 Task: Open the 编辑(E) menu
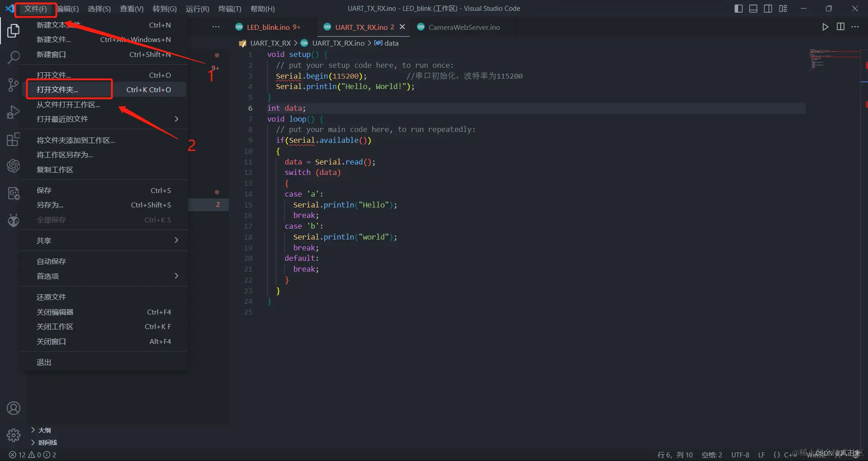68,9
